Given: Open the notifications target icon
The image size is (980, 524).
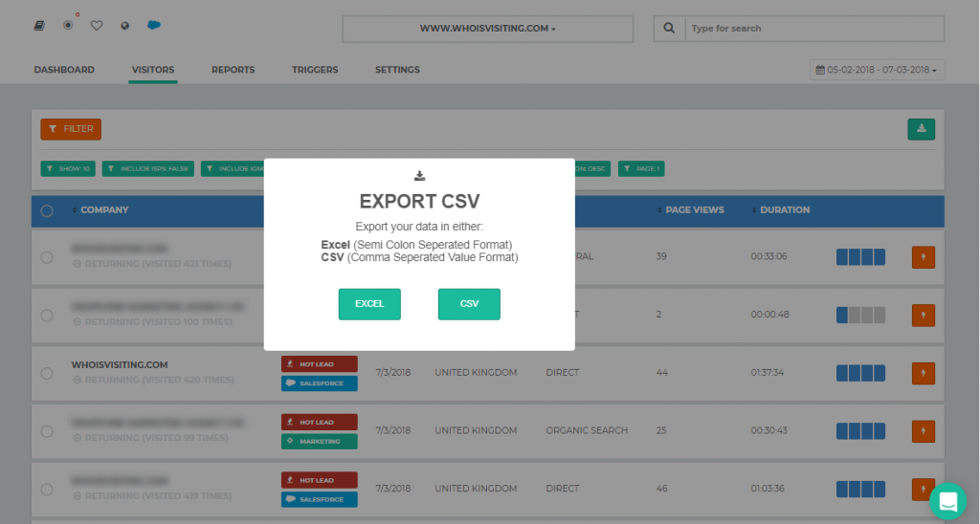Looking at the screenshot, I should pos(68,25).
